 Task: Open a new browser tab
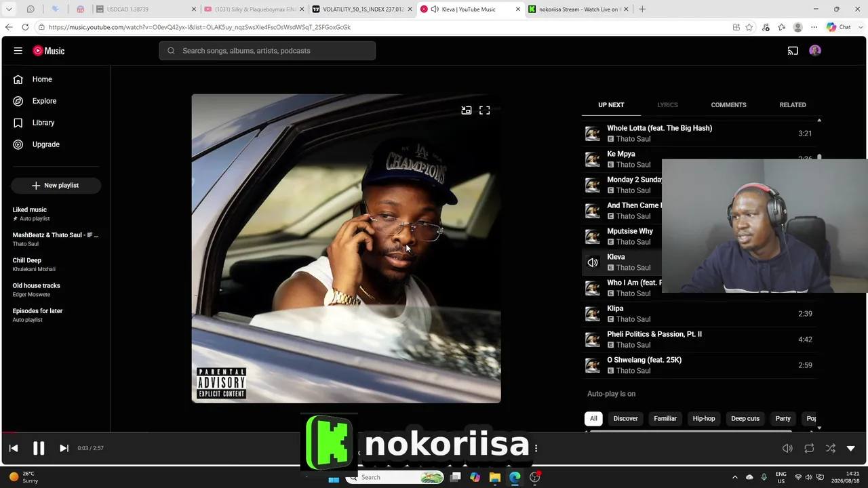[642, 9]
